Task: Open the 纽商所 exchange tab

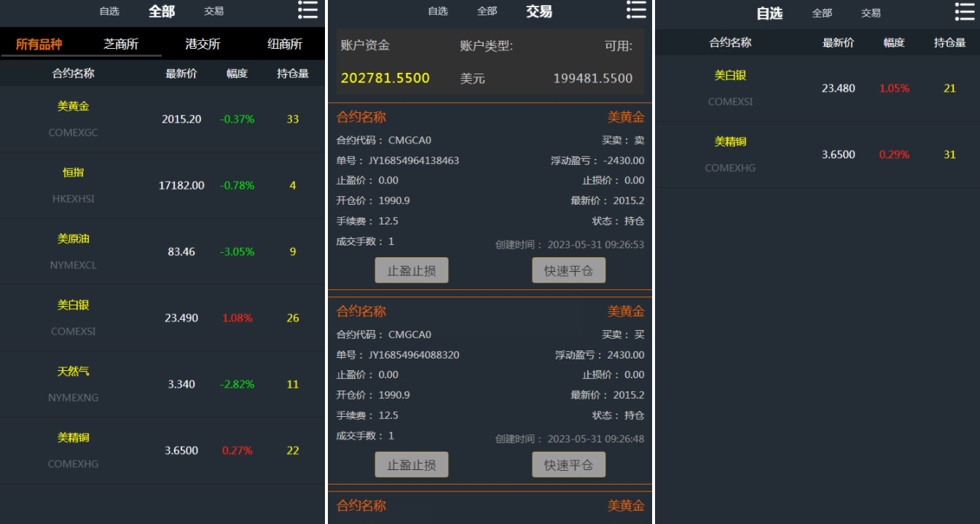Action: (x=283, y=44)
